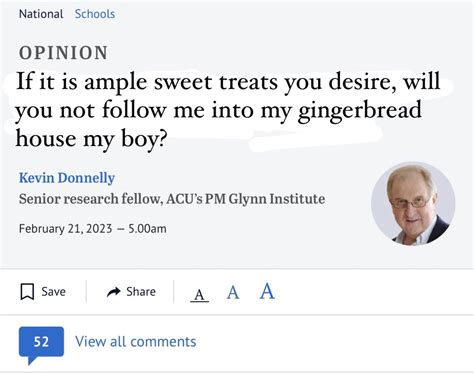This screenshot has height=384, width=474.
Task: Click the 52 comments speech bubble
Action: tap(41, 345)
